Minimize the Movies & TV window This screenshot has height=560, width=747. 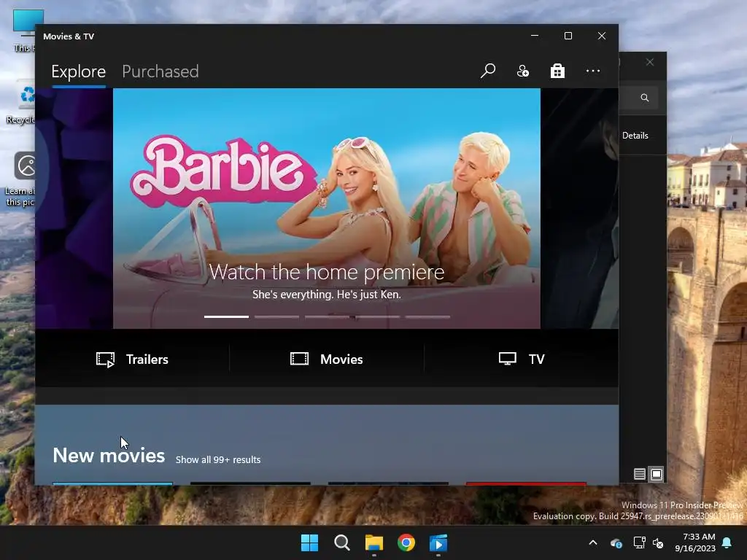click(x=535, y=36)
